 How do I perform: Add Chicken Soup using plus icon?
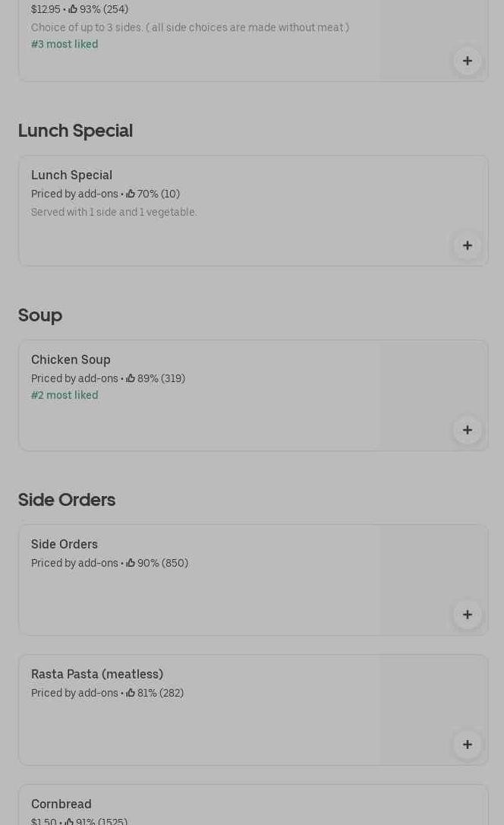467,430
